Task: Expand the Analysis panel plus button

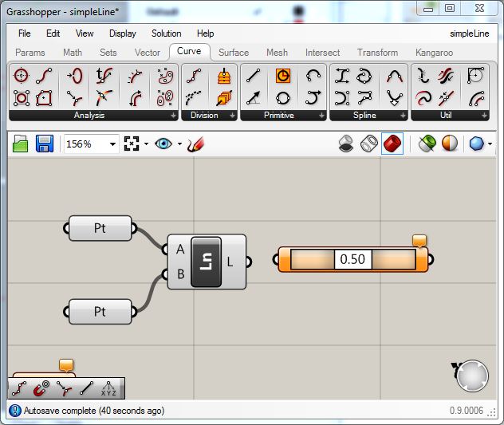Action: coord(173,115)
